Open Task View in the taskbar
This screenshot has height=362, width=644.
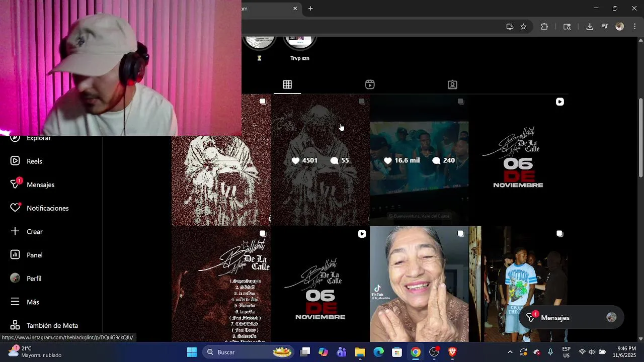tap(305, 352)
